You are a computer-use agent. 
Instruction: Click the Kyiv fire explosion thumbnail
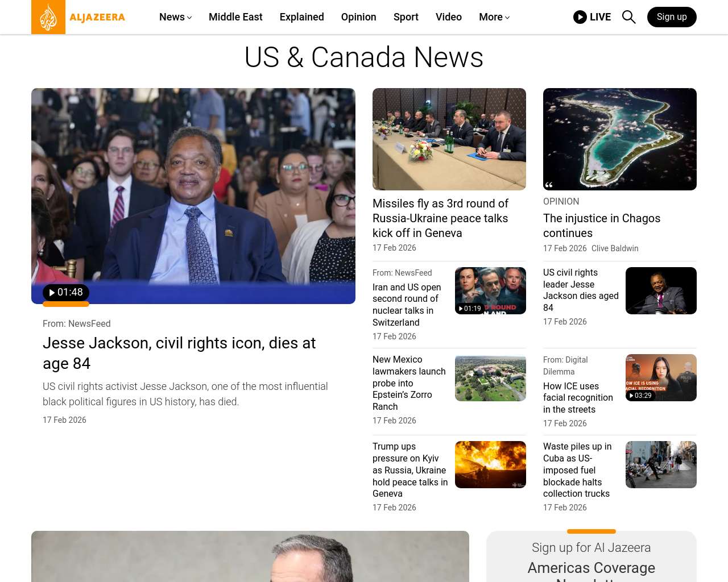[x=490, y=464]
